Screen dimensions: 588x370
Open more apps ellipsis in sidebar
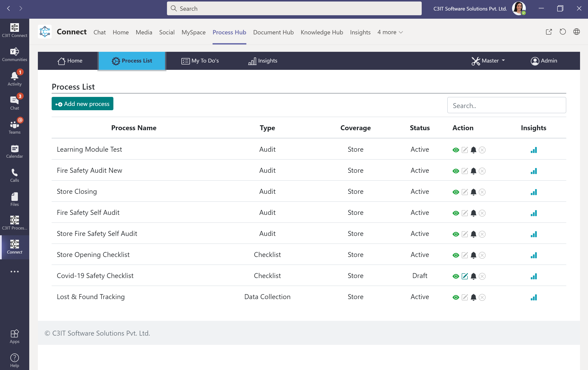(14, 271)
